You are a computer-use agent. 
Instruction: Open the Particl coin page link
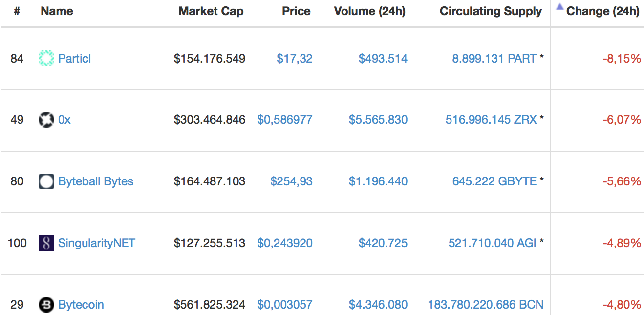74,59
